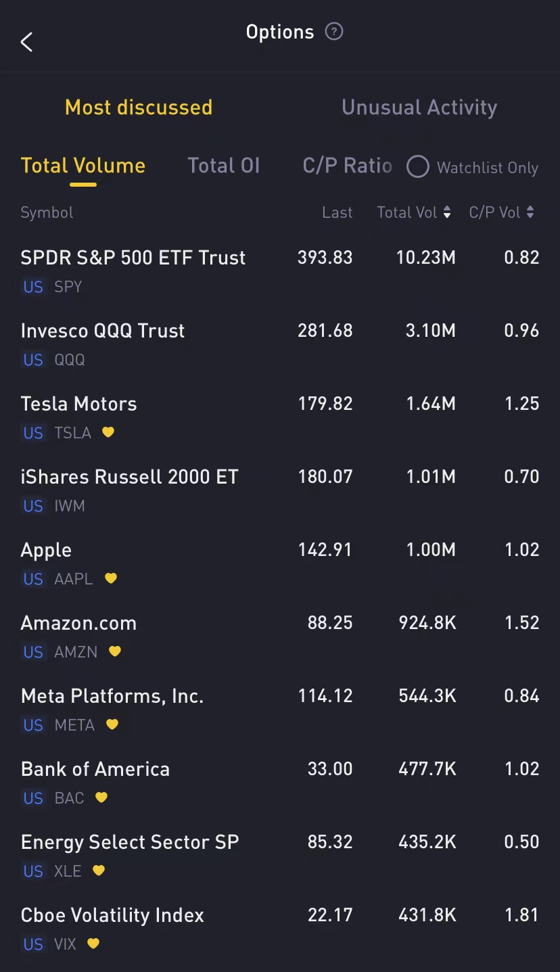Tap the heart icon next to AMZN
560x972 pixels.
pos(115,651)
